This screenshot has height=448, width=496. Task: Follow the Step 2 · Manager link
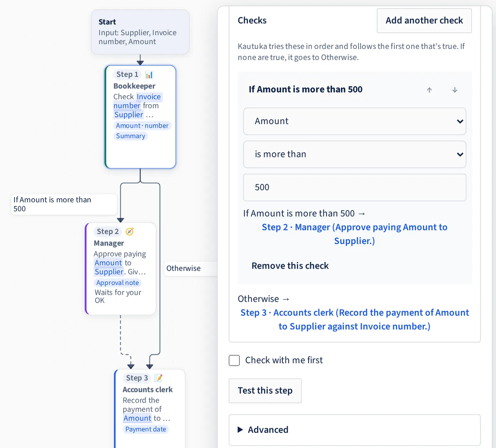(355, 234)
